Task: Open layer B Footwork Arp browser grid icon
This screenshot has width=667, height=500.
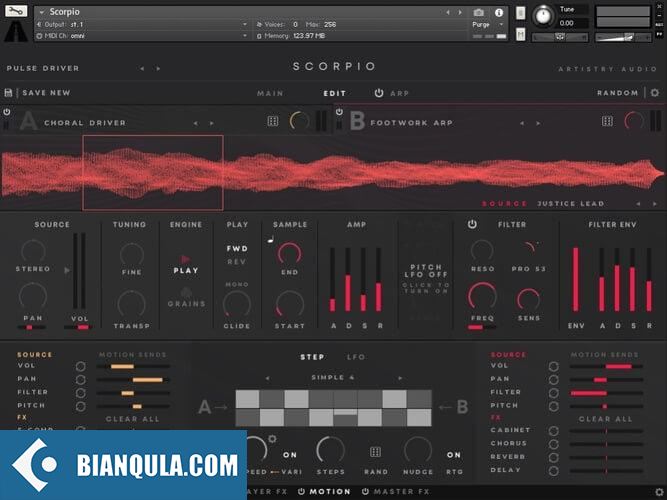Action: pos(607,121)
